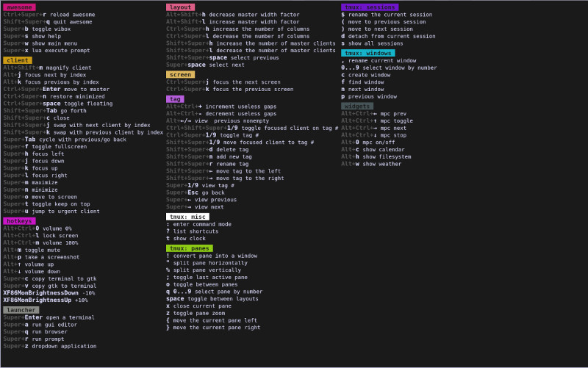Select the 'volume 0%' hotkey line
Viewport: 588px width, 368px height.
pos(37,228)
